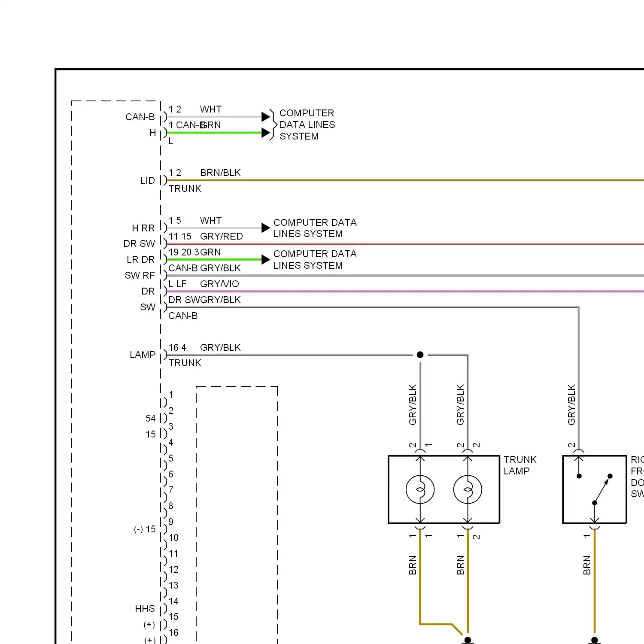Click the ground point below door switch
Image resolution: width=644 pixels, height=644 pixels.
[x=595, y=640]
